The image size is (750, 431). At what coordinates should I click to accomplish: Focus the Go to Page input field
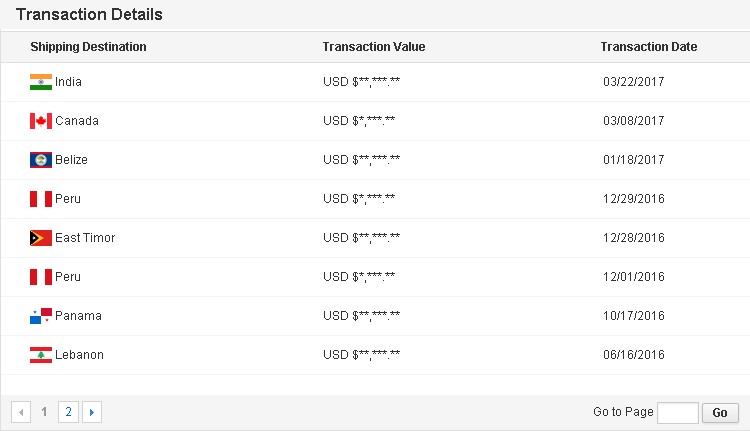[x=678, y=412]
